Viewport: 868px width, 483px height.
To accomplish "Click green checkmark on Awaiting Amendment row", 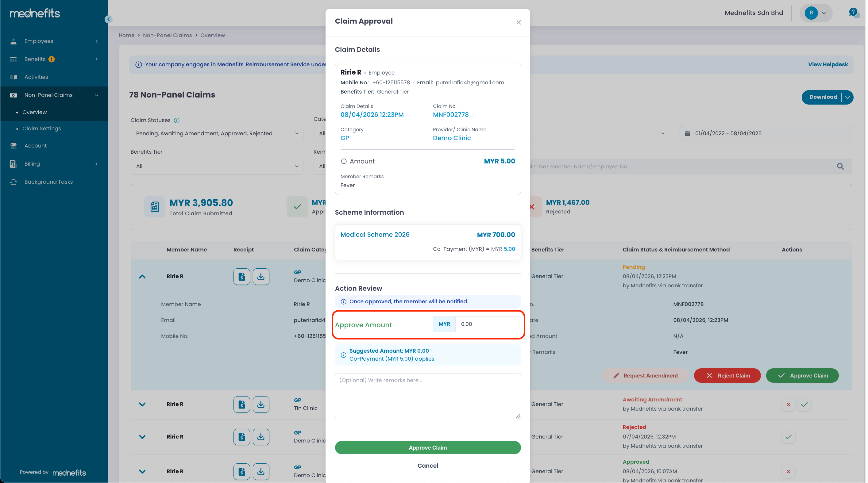I will (x=804, y=404).
